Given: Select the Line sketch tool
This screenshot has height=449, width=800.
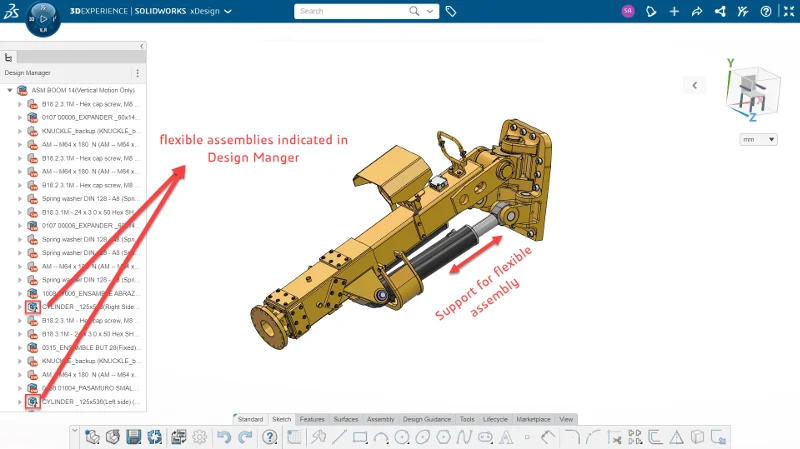Looking at the screenshot, I should point(339,437).
